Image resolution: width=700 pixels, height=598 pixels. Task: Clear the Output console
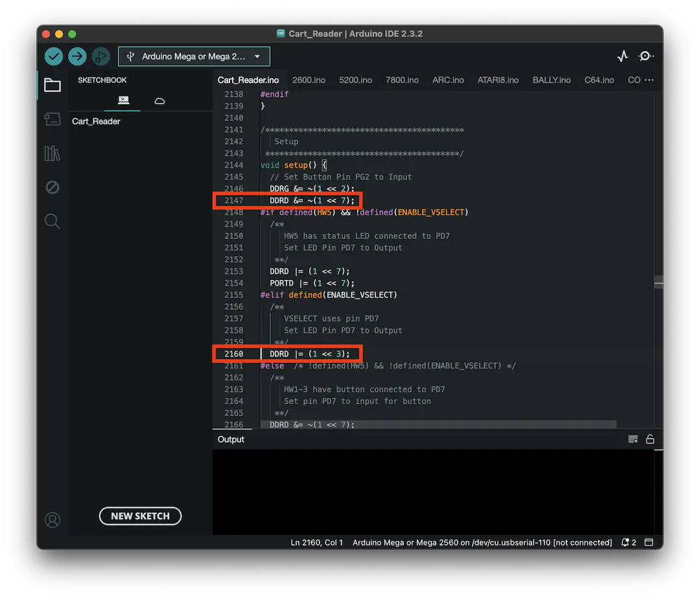point(633,439)
